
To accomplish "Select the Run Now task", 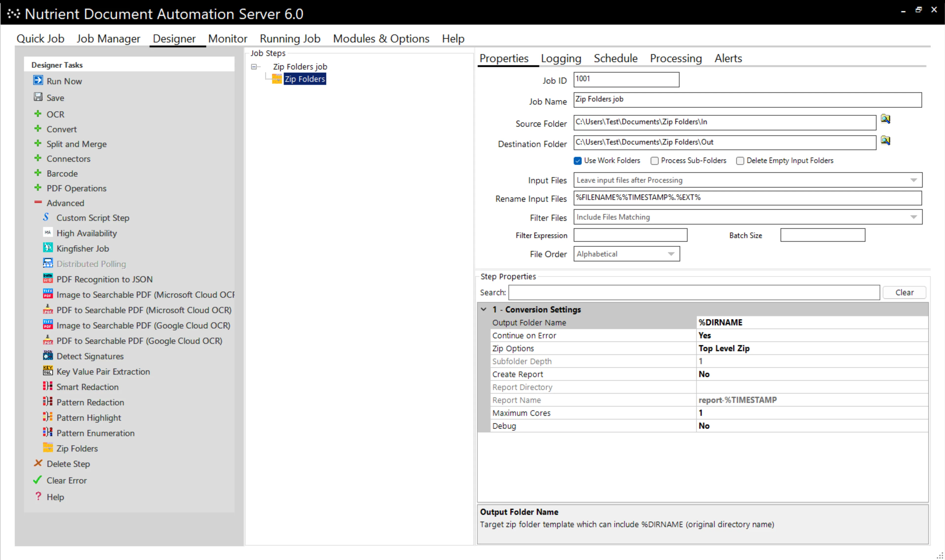I will [64, 81].
